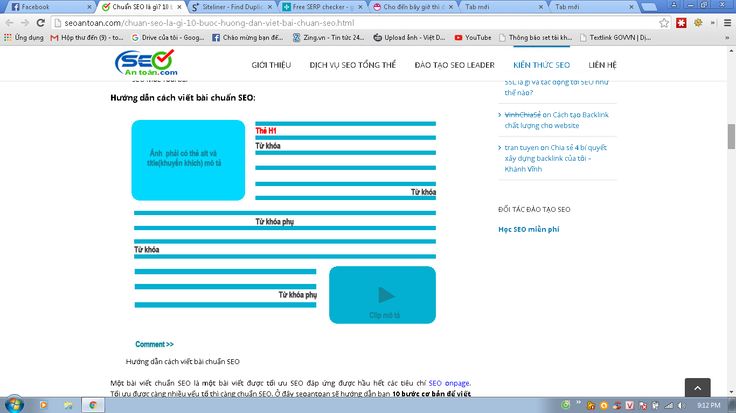
Task: Click the blue image placeholder box
Action: pyautogui.click(x=188, y=160)
